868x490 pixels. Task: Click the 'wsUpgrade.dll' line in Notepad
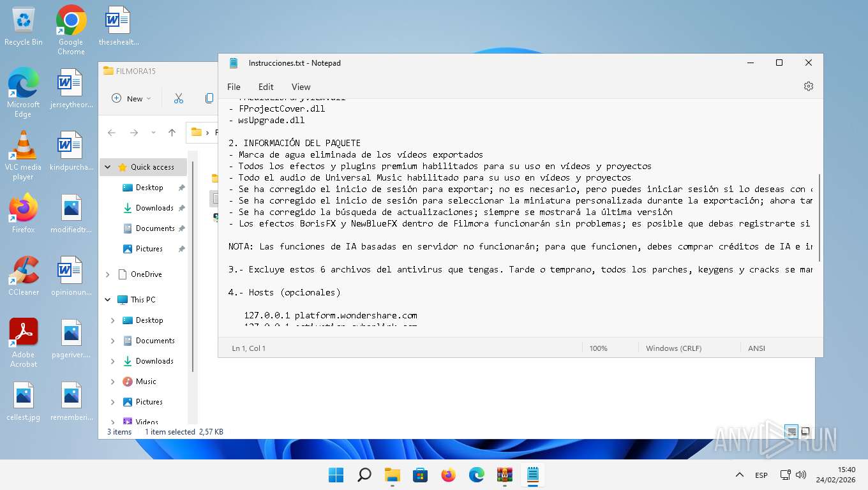[x=266, y=120]
